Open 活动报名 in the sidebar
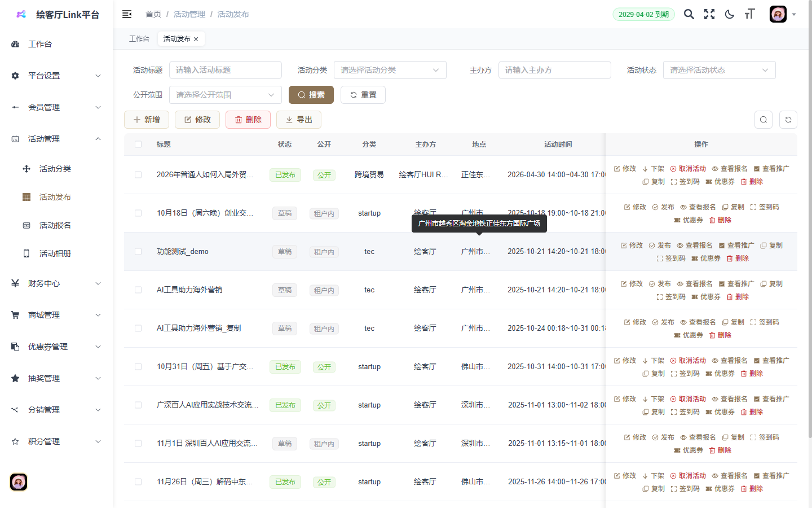Screen dimensions: 812x508 55,225
